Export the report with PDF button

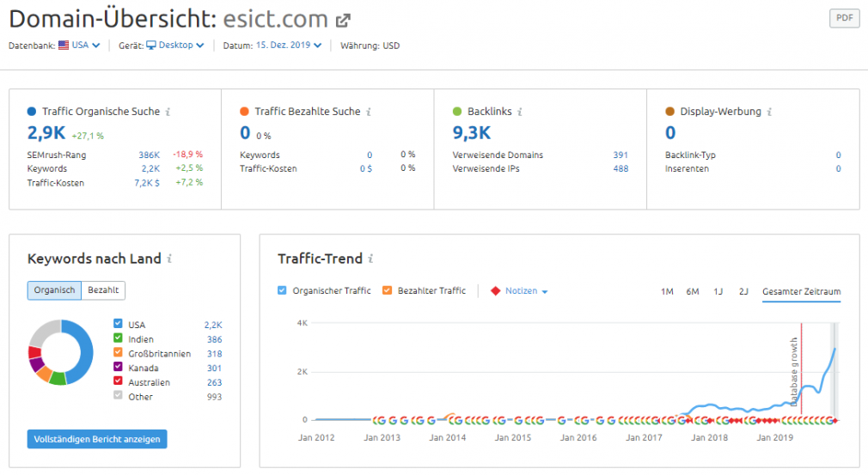click(x=844, y=18)
